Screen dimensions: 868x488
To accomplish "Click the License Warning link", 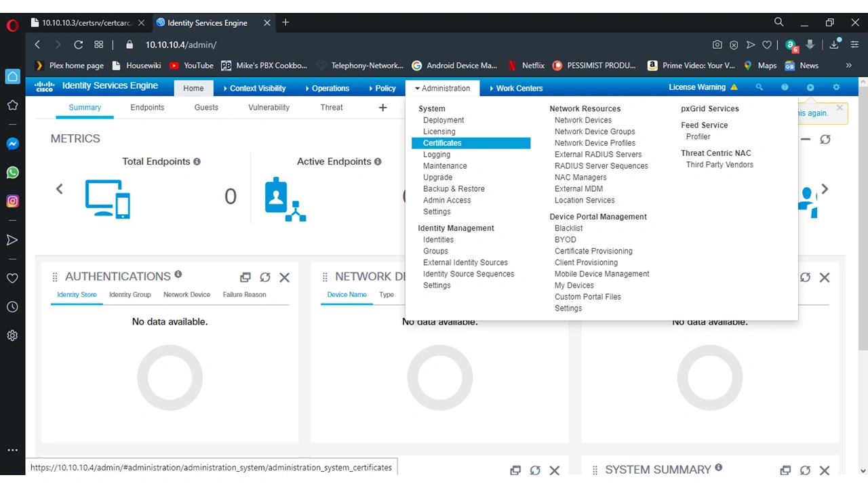I will point(697,87).
